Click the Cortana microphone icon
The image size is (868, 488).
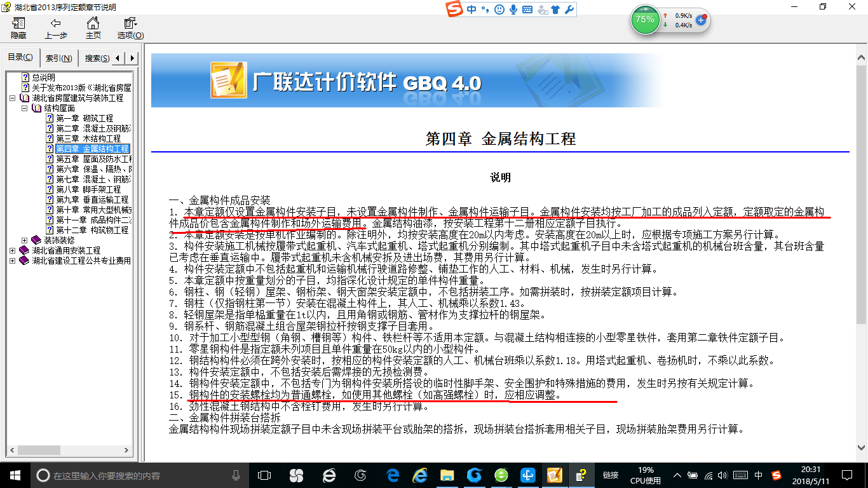click(x=236, y=475)
